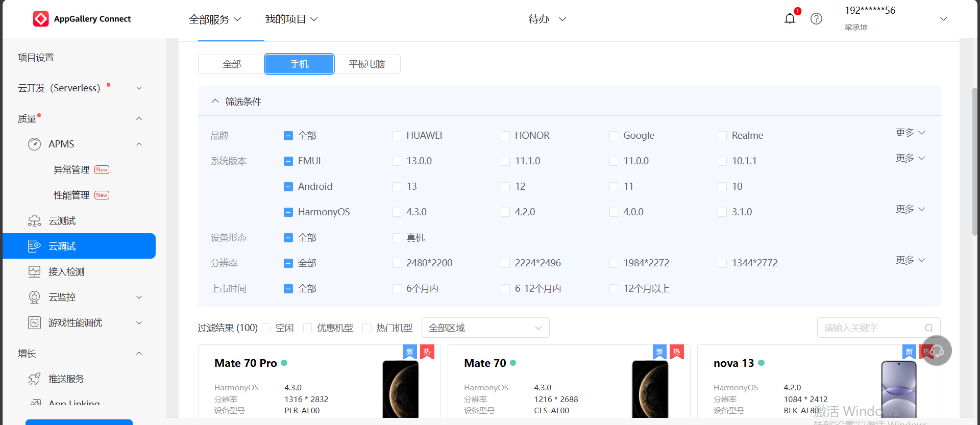Open the 全部区域 region dropdown
980x425 pixels.
tap(485, 328)
